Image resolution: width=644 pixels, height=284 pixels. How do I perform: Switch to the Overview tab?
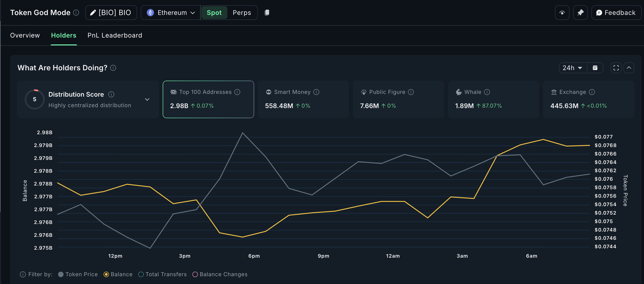25,35
